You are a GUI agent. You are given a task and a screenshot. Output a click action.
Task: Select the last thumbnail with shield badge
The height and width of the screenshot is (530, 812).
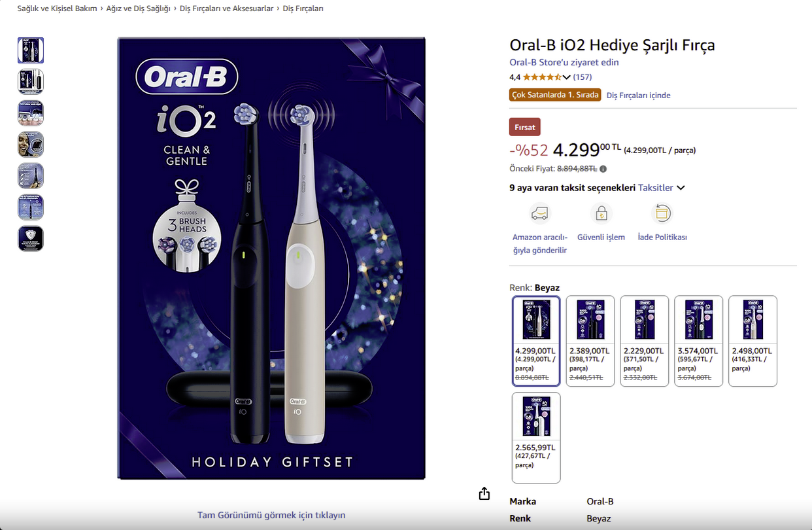[x=31, y=239]
